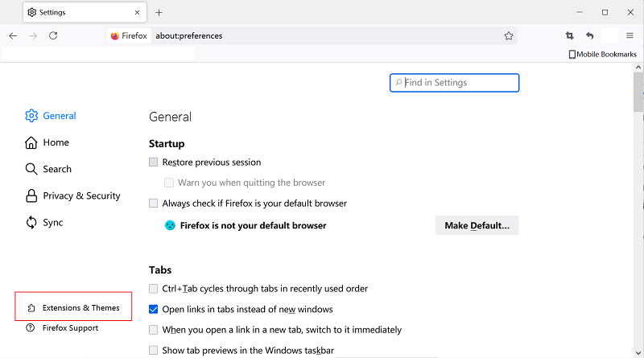
Task: Click the scrollbar up arrow
Action: click(638, 68)
